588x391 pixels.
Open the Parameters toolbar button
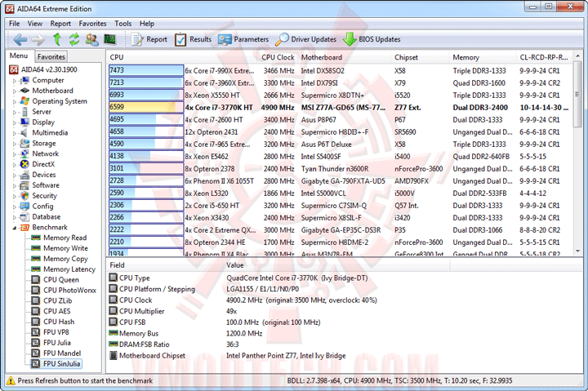click(243, 39)
